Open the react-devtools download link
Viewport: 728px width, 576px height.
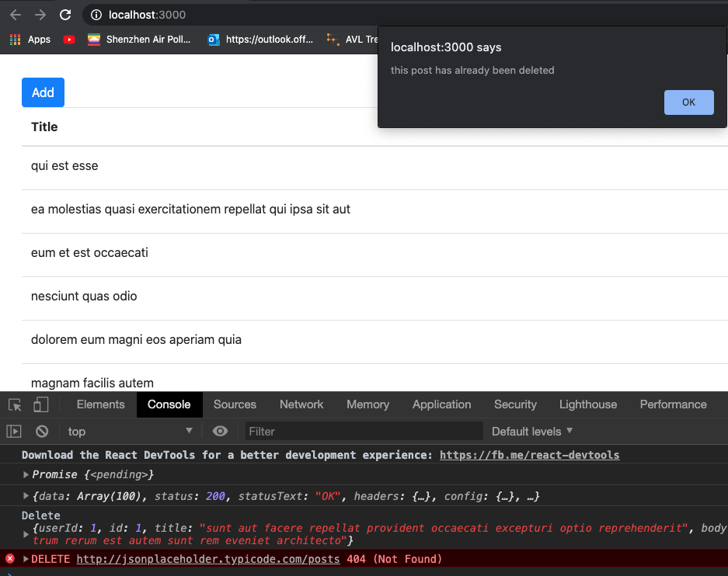pos(529,455)
